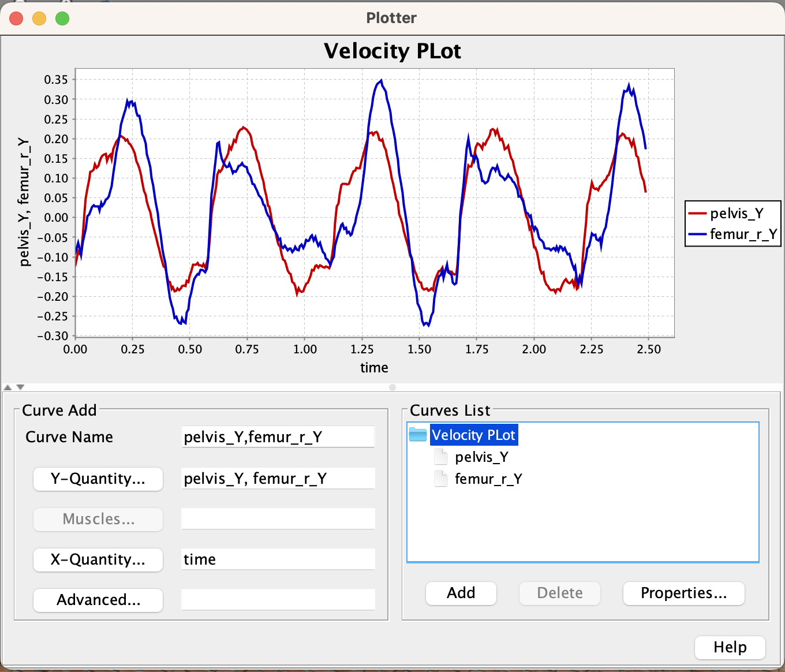Click the disabled Muscles... button
The width and height of the screenshot is (785, 672).
pyautogui.click(x=98, y=519)
